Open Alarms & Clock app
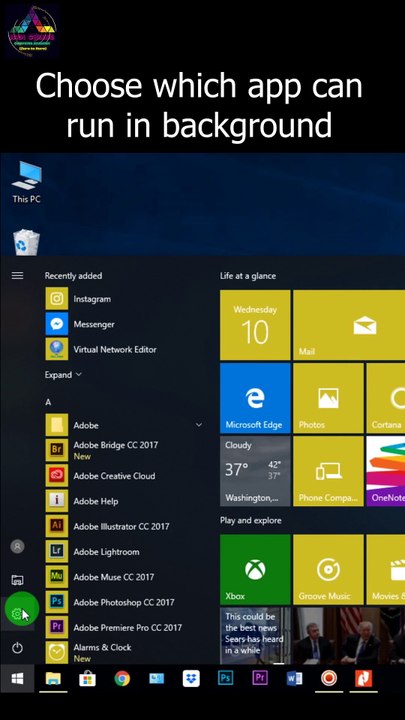 (x=124, y=652)
